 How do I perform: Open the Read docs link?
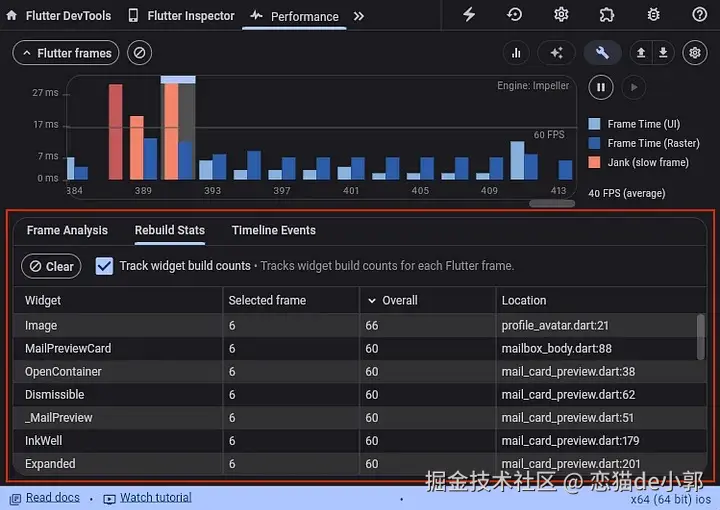click(x=52, y=498)
